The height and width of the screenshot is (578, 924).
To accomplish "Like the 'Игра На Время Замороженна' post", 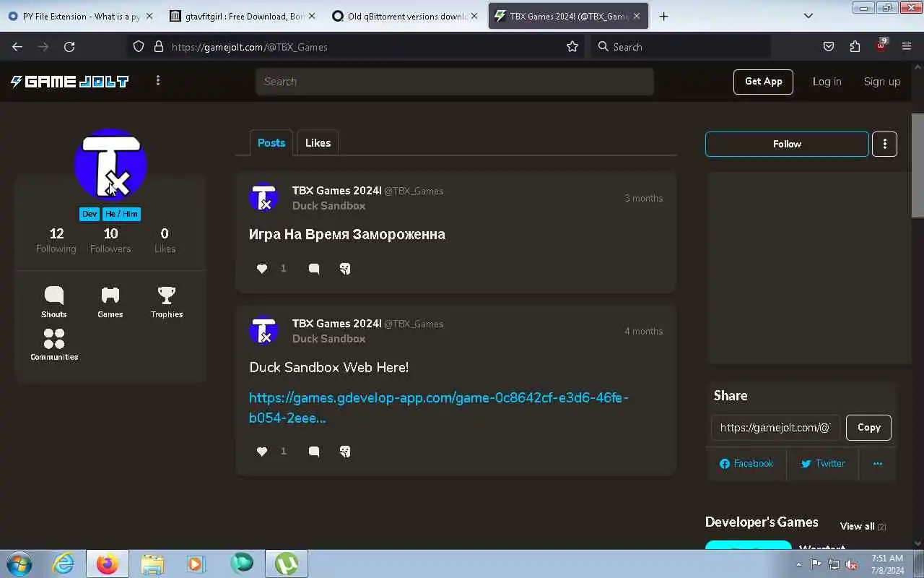I will [262, 269].
